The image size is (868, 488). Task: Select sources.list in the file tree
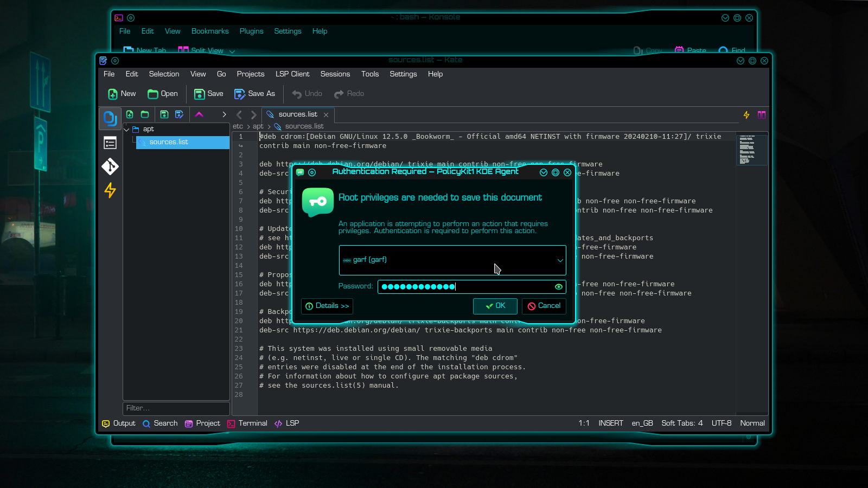183,142
